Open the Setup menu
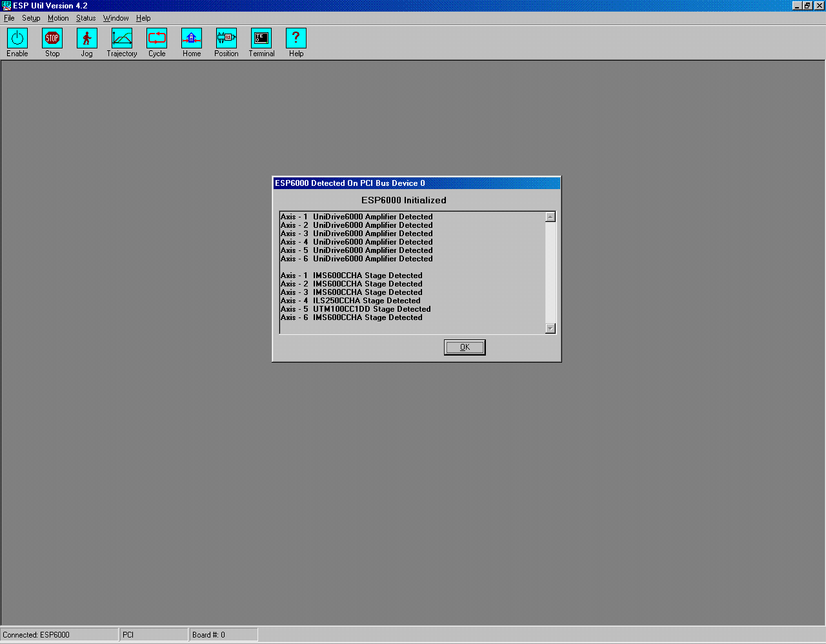The height and width of the screenshot is (644, 826). (x=31, y=18)
